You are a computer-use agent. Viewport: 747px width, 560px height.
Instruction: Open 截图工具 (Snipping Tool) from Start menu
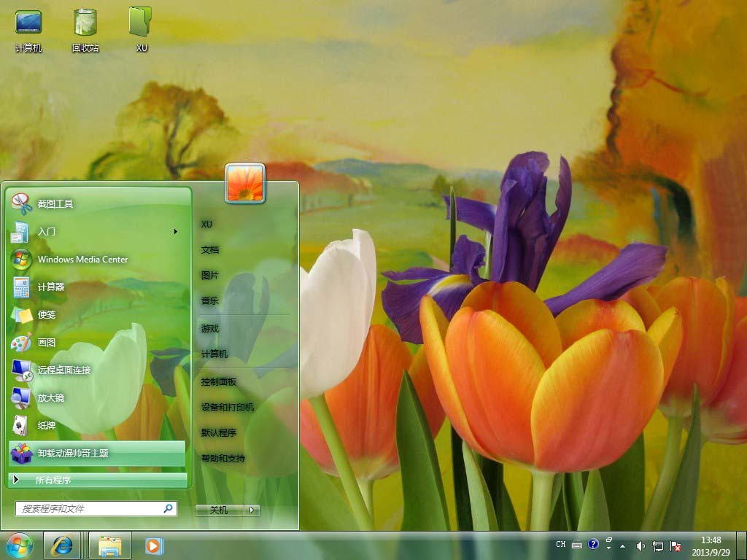coord(55,204)
